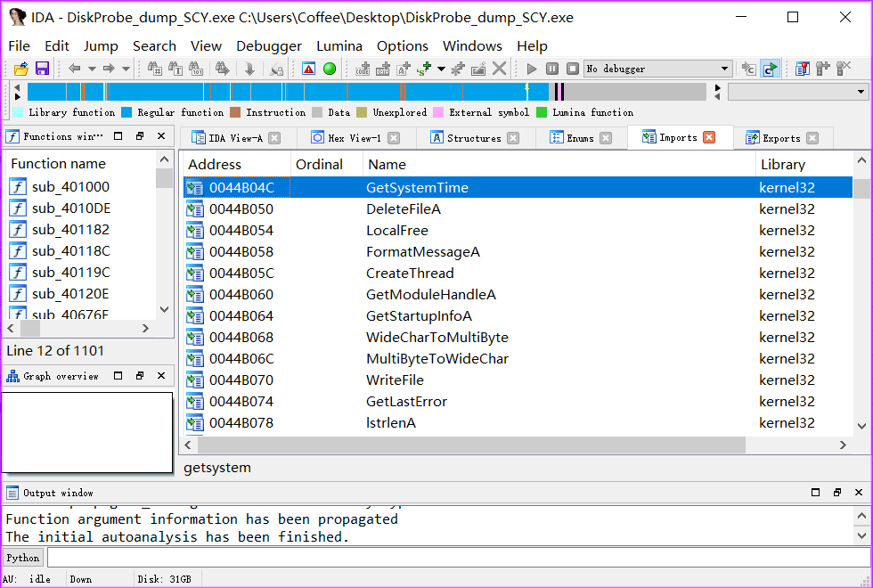
Task: Click the Python command input field
Action: click(454, 558)
